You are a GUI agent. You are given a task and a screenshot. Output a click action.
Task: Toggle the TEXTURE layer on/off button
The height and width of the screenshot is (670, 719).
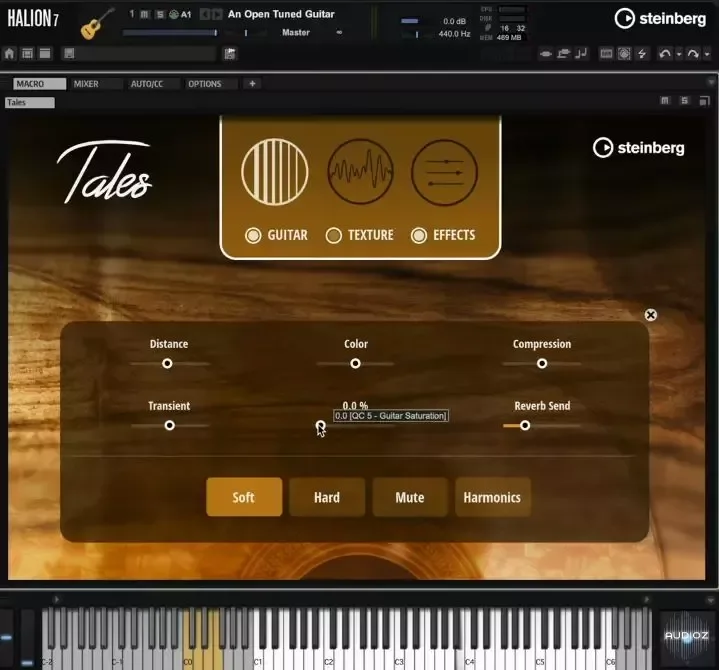(x=333, y=235)
